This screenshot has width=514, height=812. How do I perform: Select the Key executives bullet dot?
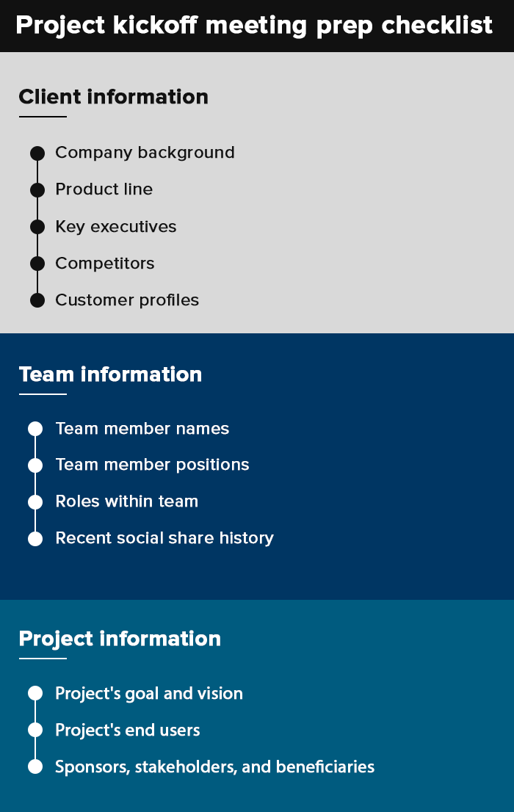click(x=37, y=226)
